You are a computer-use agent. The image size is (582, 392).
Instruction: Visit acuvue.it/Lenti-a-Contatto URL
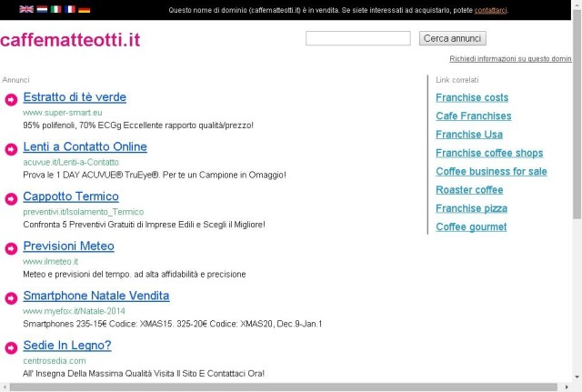(x=71, y=162)
